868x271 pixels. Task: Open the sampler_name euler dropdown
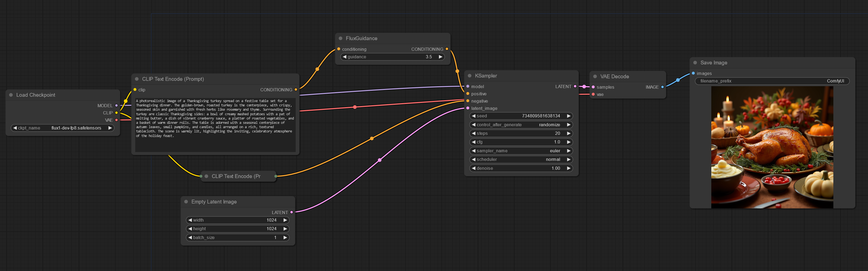[521, 151]
